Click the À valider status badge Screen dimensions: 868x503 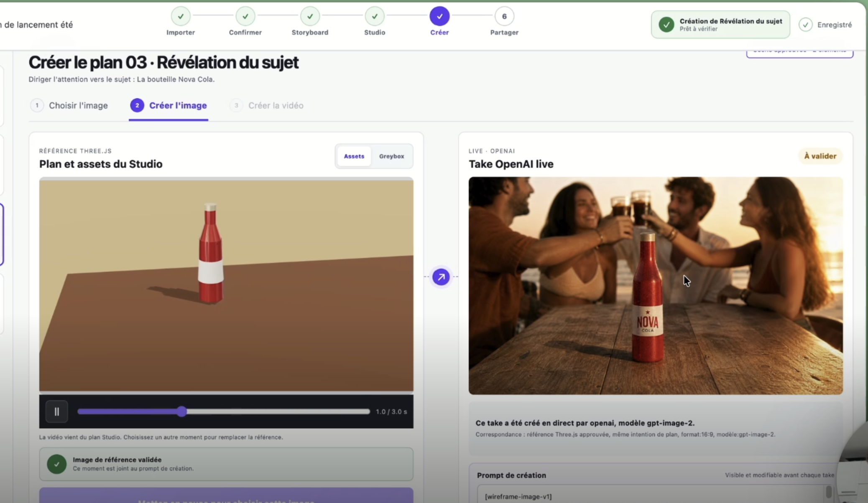[820, 156]
